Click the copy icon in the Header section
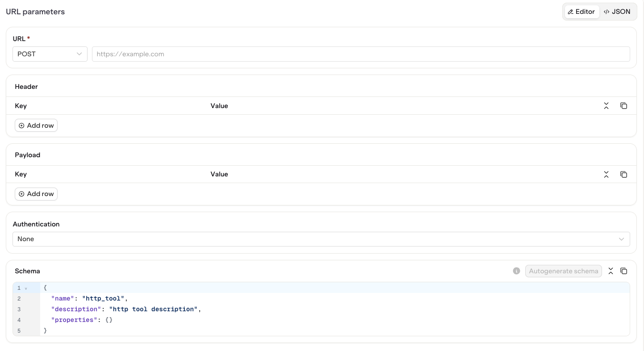This screenshot has width=644, height=351. click(624, 105)
